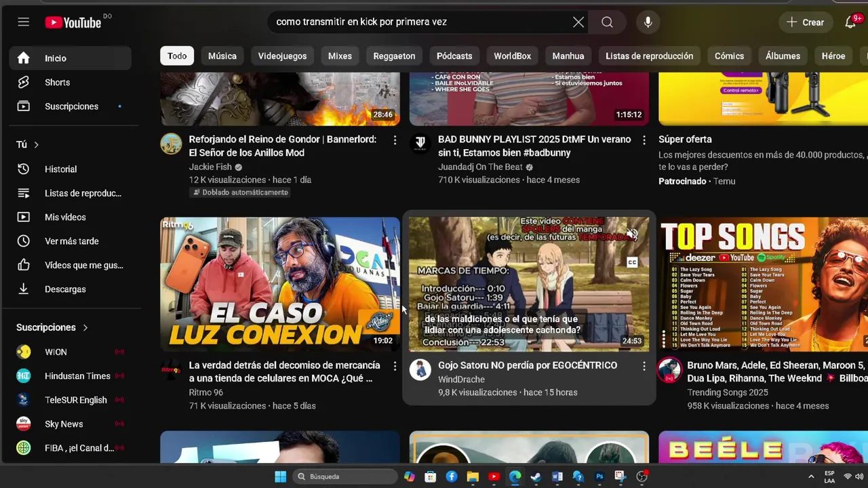Select the Mixes filter chip
Image resolution: width=868 pixels, height=488 pixels.
(x=340, y=56)
